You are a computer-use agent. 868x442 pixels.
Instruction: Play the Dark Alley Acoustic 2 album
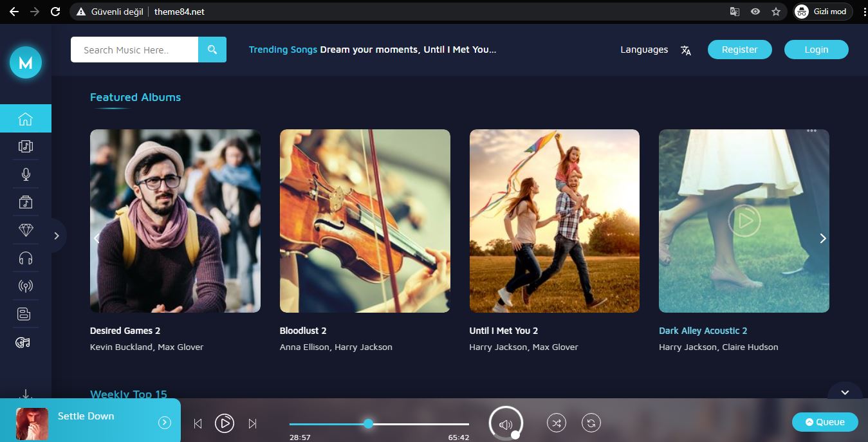744,221
